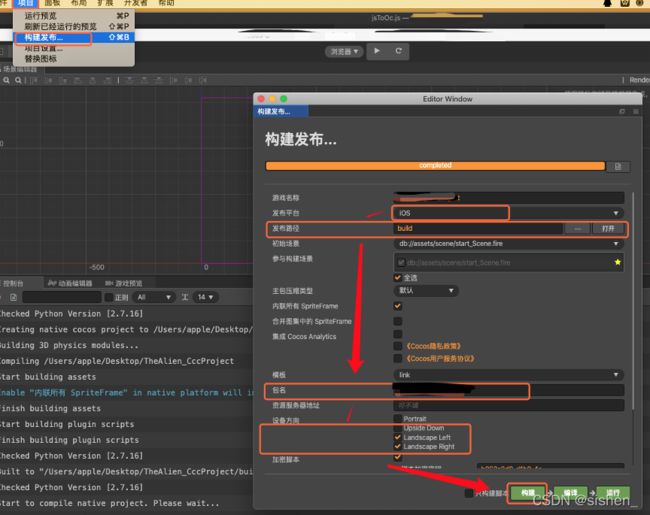Click the yellow star icon in scene list

(x=618, y=262)
